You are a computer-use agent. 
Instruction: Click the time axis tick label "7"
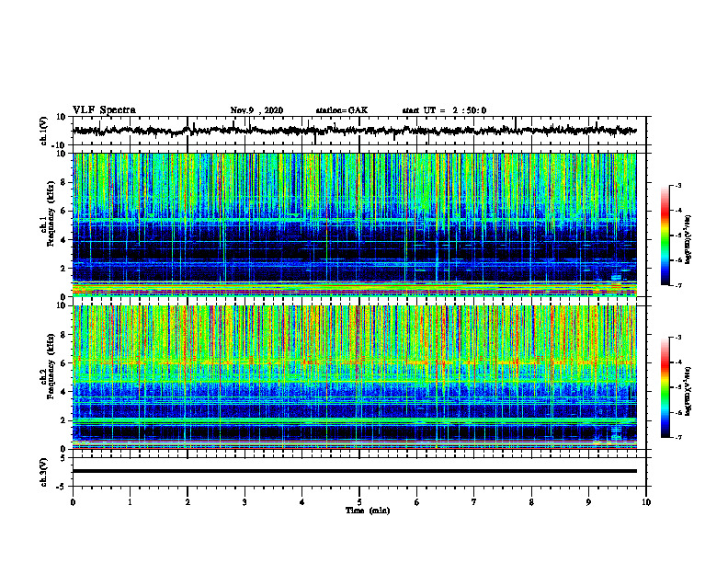click(x=474, y=502)
